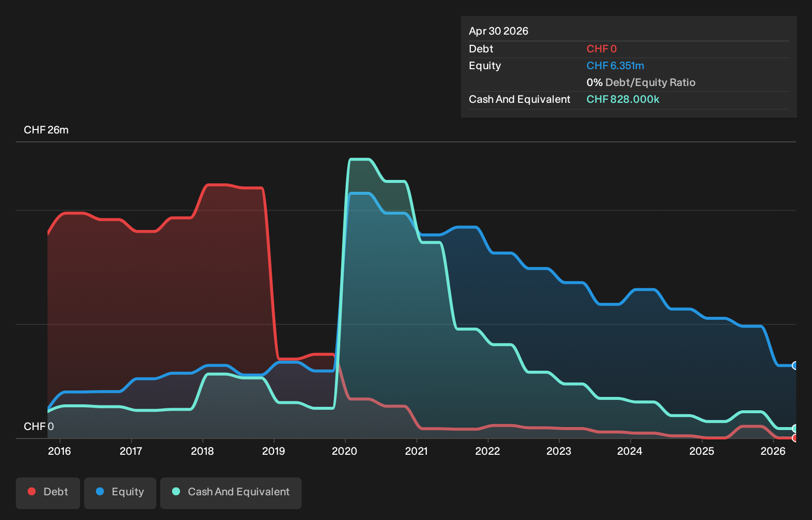Select the red Debt endpoint marker
This screenshot has height=520, width=812.
click(795, 438)
